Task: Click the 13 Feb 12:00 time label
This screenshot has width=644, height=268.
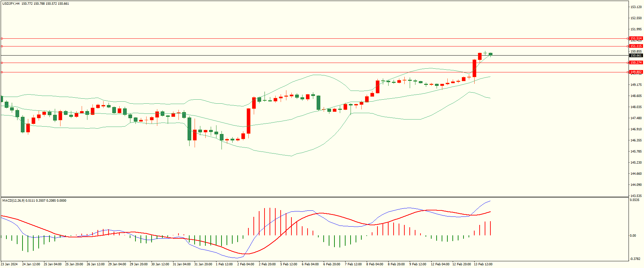Action: point(483,264)
